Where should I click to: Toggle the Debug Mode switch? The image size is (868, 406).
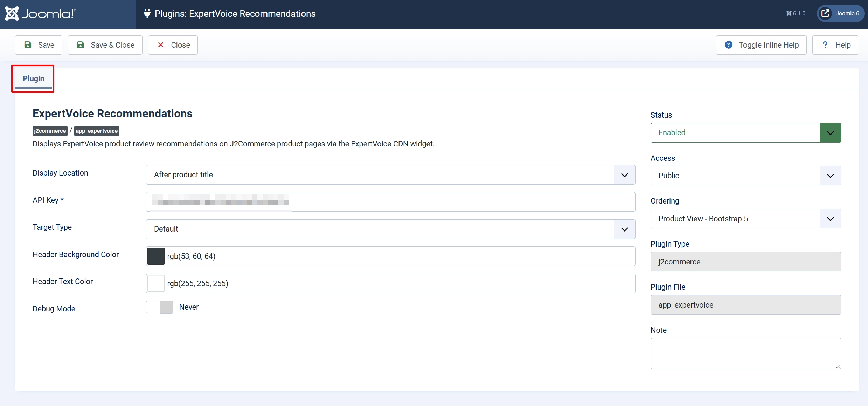coord(160,307)
